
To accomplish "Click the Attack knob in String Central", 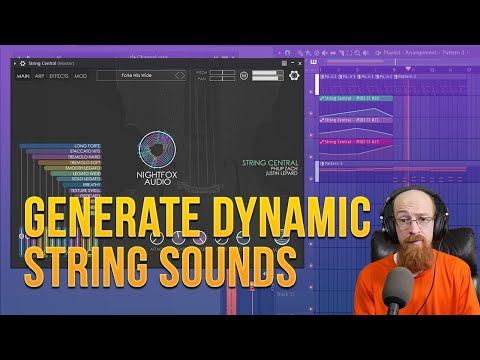I will click(156, 238).
